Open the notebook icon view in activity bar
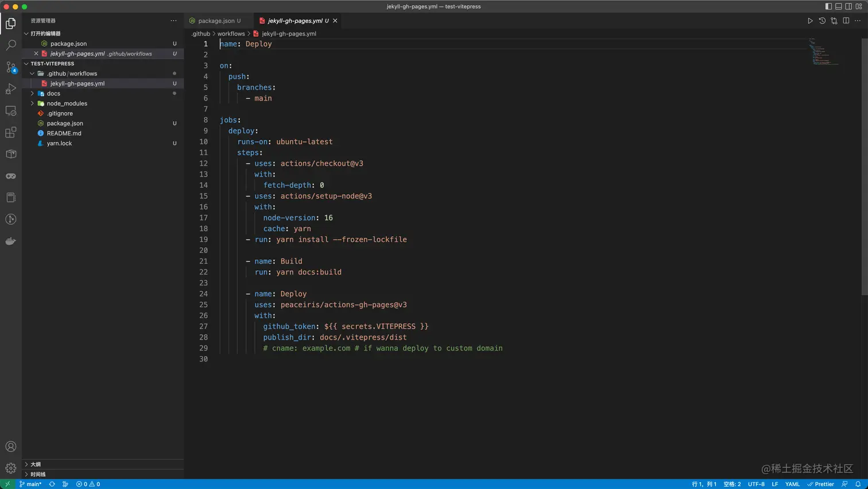This screenshot has height=489, width=868. point(10,198)
